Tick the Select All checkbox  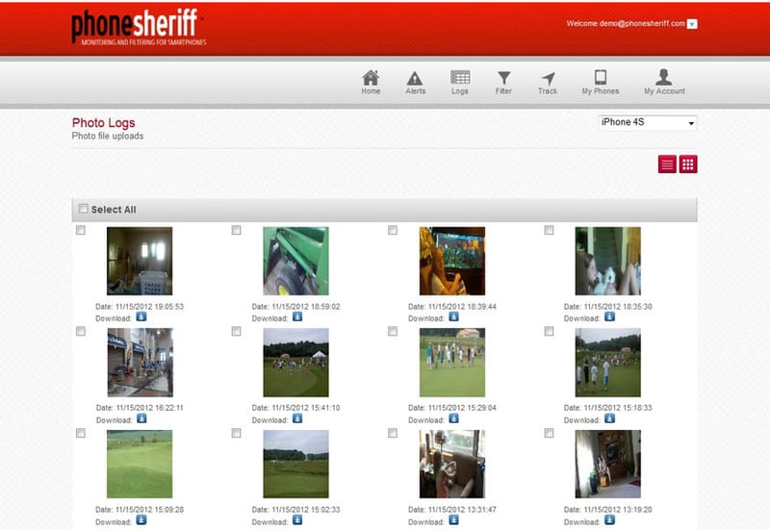click(x=84, y=209)
